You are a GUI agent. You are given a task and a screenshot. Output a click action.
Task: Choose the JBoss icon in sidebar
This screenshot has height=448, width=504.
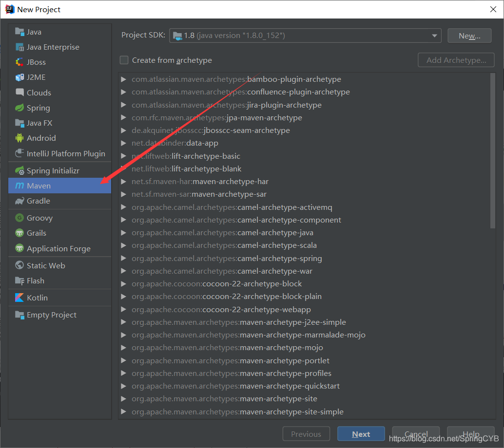point(19,62)
